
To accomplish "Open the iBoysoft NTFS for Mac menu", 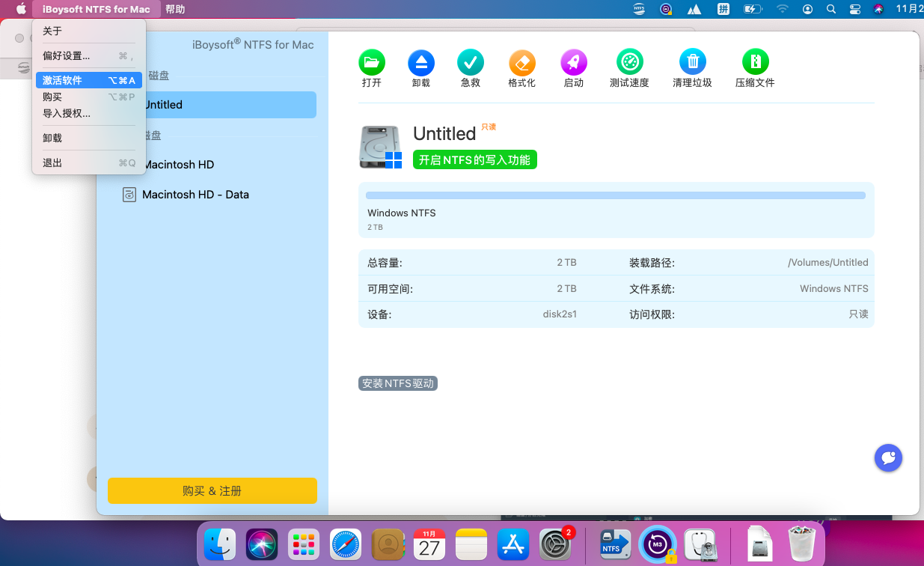I will (x=97, y=9).
